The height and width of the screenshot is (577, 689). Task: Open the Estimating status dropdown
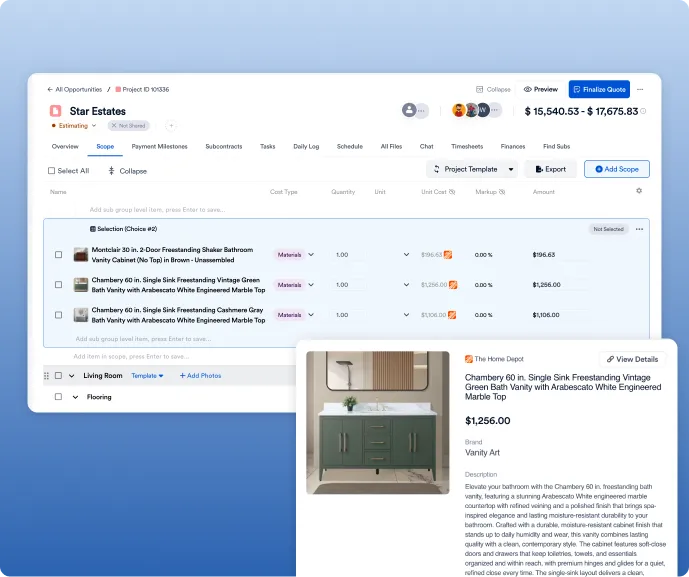[x=74, y=126]
